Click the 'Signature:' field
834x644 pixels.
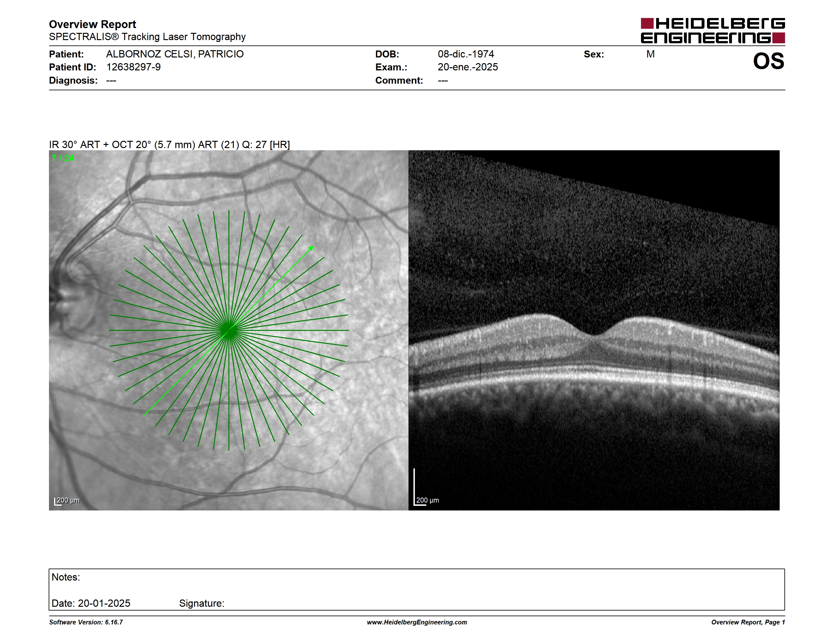[x=202, y=604]
